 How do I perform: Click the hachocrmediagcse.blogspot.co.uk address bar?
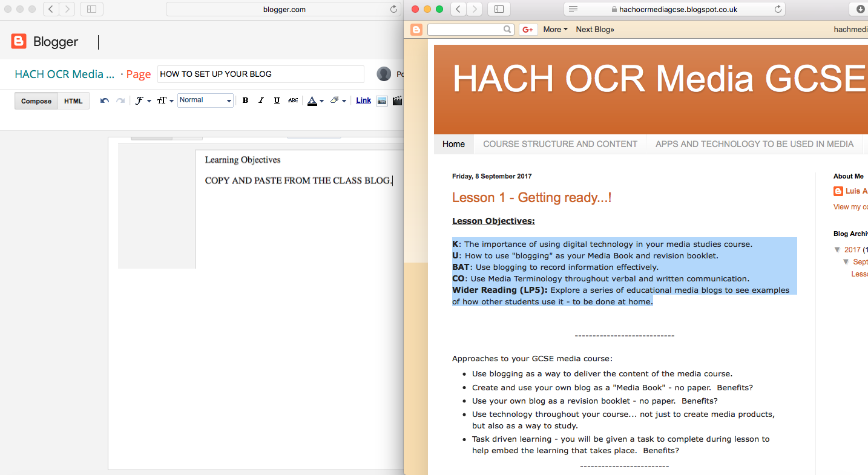coord(674,9)
